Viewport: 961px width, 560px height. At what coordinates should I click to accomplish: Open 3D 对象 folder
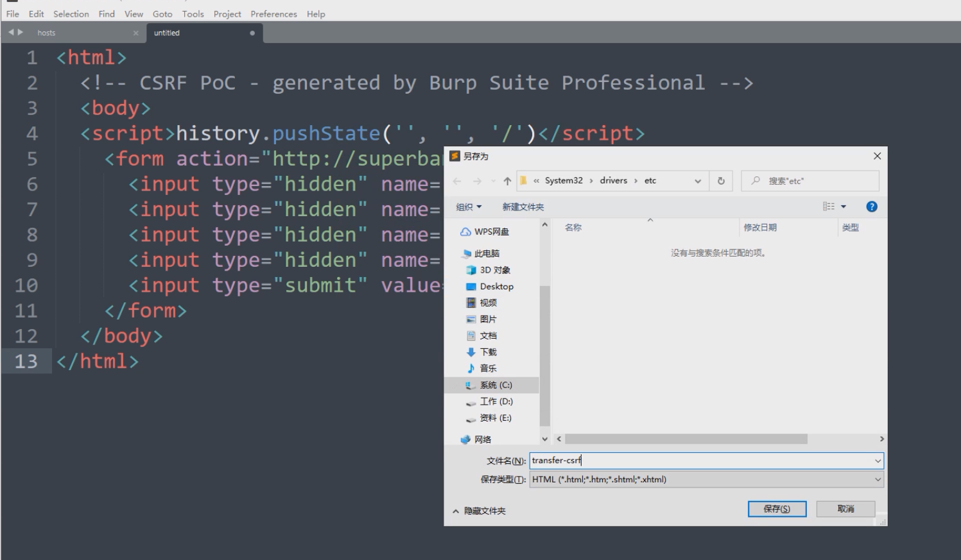tap(489, 270)
